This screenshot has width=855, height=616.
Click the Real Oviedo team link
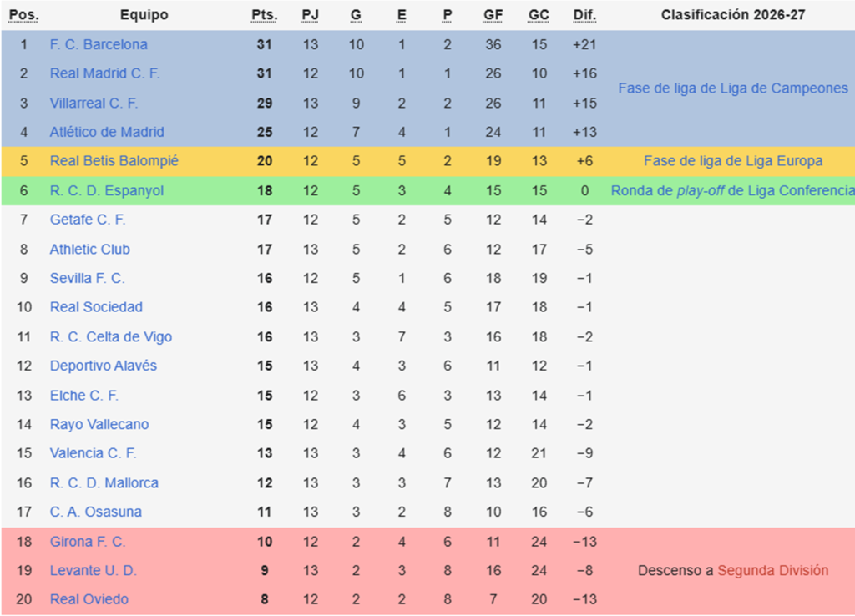[x=89, y=599]
